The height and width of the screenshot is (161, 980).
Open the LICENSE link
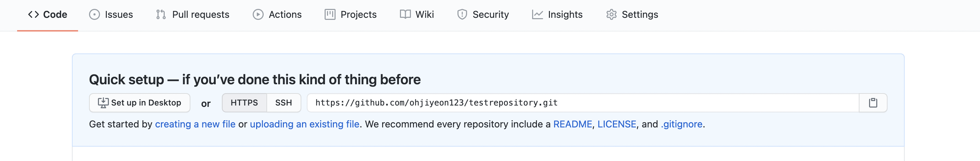click(x=617, y=124)
